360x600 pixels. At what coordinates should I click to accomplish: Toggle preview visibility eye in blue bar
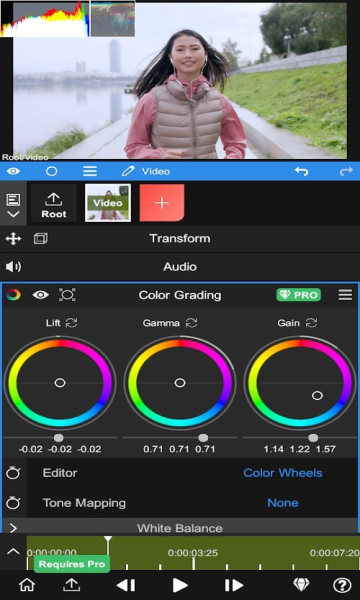click(x=13, y=171)
